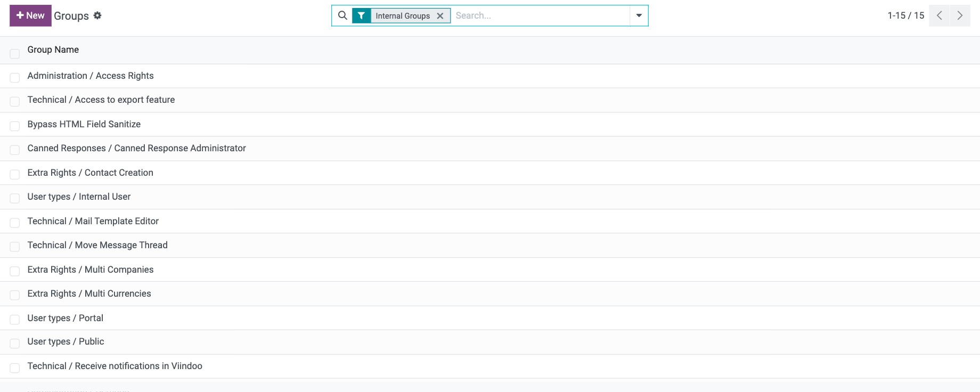This screenshot has width=980, height=392.
Task: Open Technical / Move Message Thread group
Action: point(97,245)
